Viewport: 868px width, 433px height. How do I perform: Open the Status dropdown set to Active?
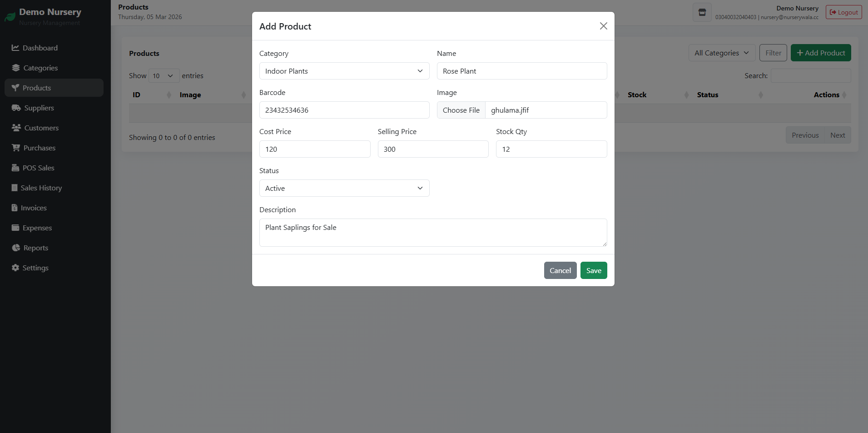pos(344,188)
